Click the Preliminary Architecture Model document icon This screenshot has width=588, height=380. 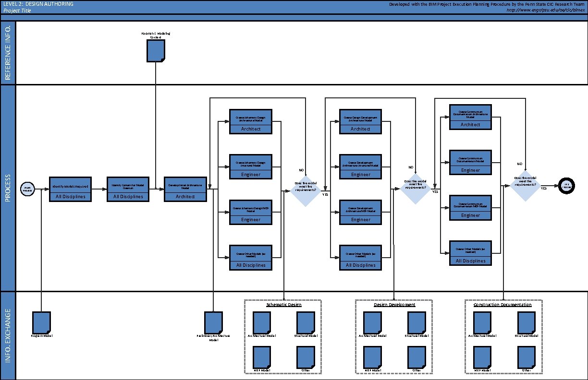(x=214, y=321)
